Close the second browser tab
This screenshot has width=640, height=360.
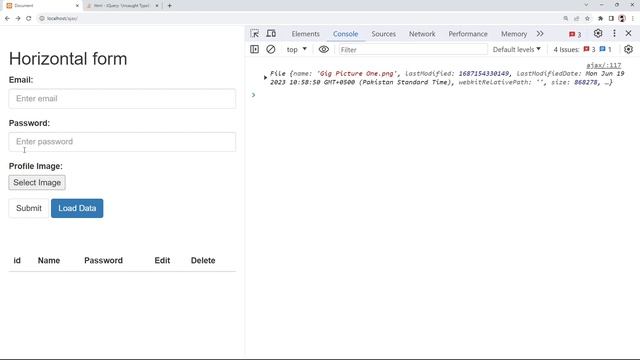pos(157,6)
